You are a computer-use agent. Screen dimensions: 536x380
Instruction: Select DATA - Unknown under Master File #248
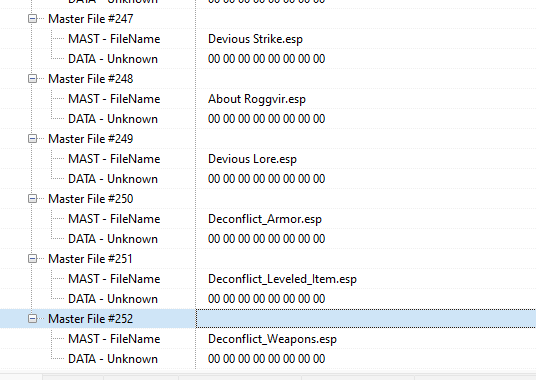coord(113,119)
